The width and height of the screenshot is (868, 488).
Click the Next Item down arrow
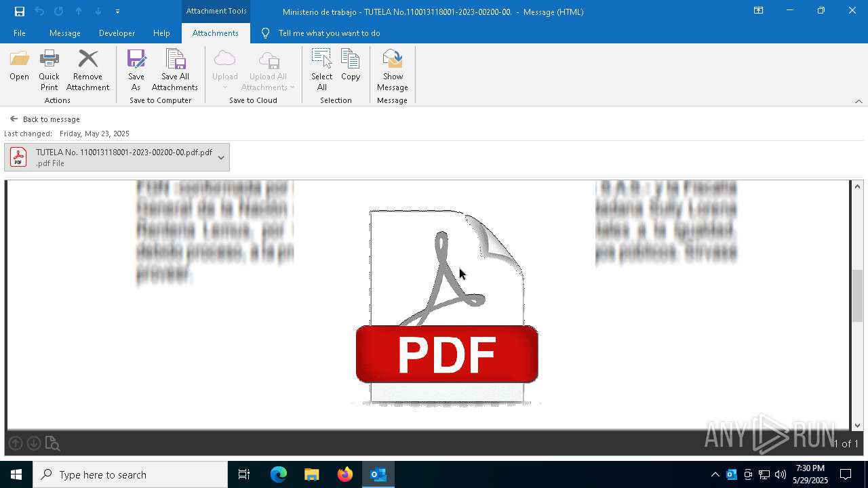[98, 12]
